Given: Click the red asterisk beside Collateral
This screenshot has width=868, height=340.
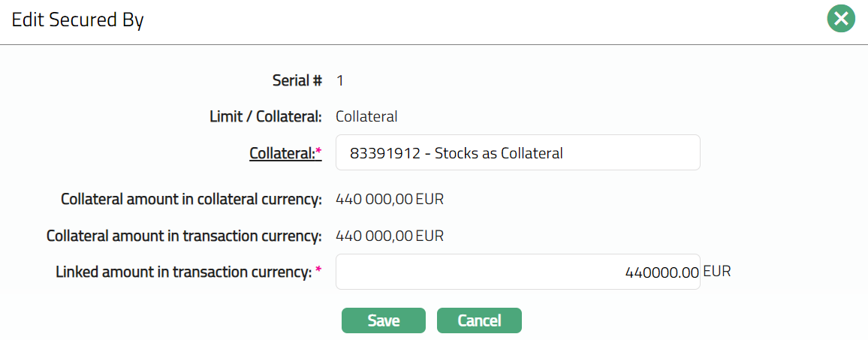Looking at the screenshot, I should coord(318,152).
